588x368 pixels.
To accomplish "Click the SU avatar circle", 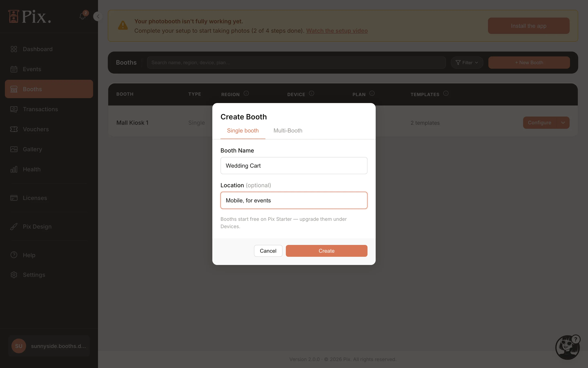I will pos(19,346).
